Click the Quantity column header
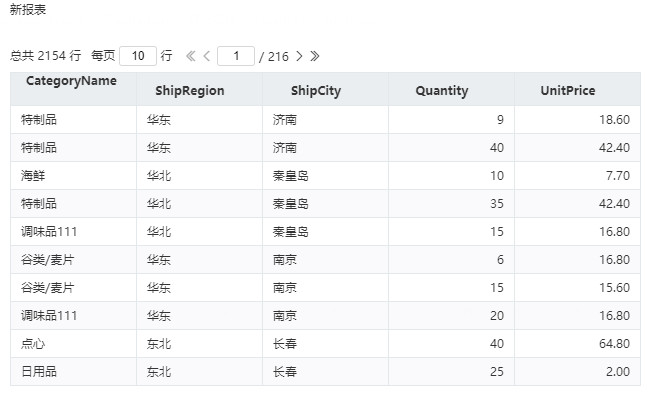This screenshot has height=393, width=653. pos(451,89)
